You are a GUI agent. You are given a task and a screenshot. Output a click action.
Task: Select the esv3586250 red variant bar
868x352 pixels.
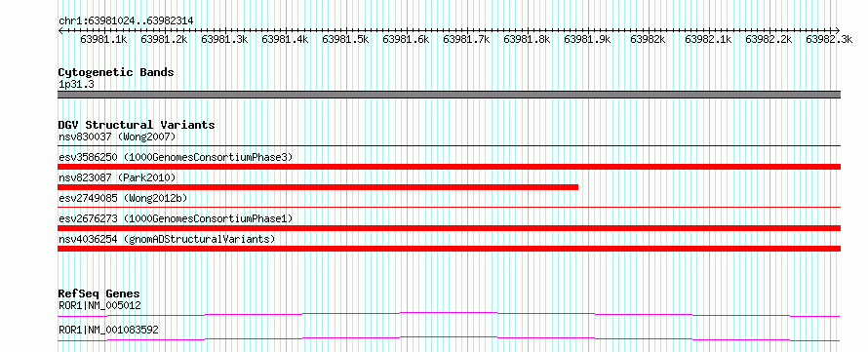449,167
